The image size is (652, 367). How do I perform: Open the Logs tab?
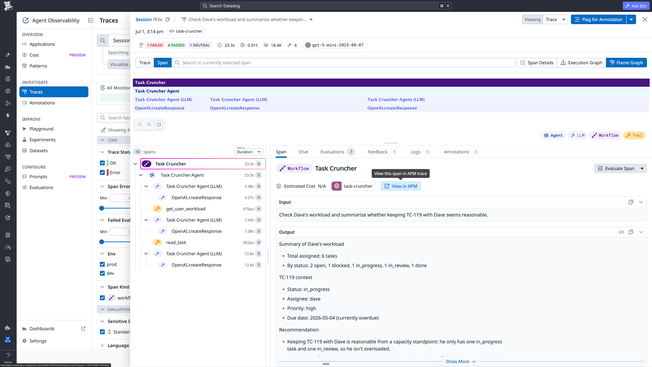pyautogui.click(x=420, y=152)
